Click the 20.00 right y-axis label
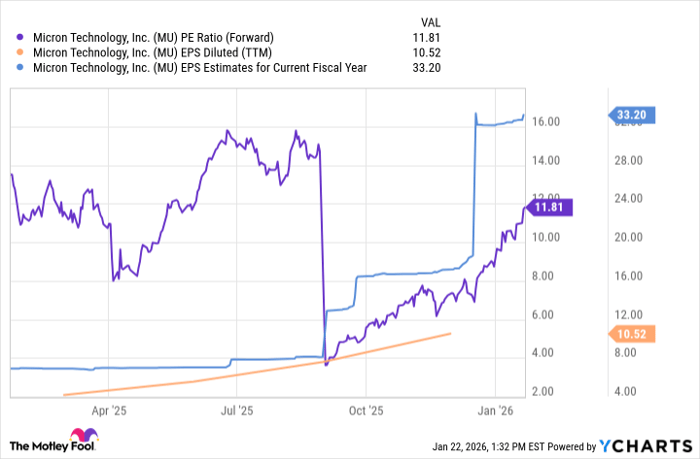700x459 pixels. [x=629, y=237]
